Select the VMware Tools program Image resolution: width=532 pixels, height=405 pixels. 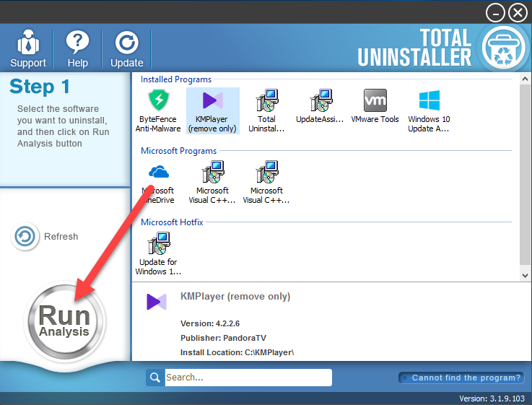375,106
